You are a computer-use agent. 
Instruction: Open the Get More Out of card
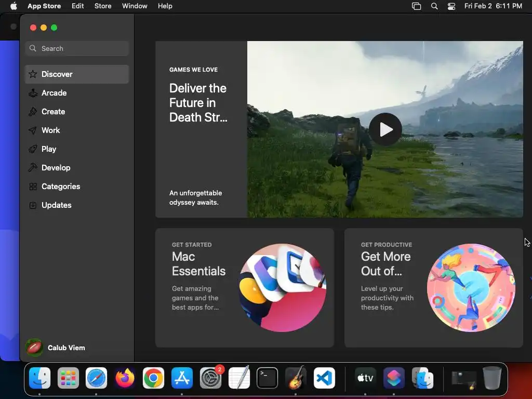point(434,287)
